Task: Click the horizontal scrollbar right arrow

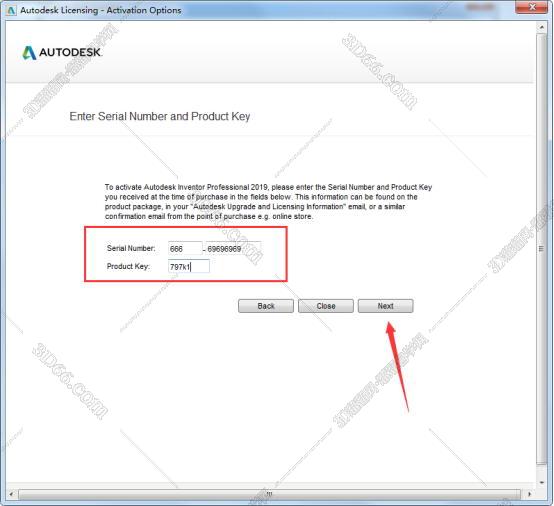Action: 529,494
